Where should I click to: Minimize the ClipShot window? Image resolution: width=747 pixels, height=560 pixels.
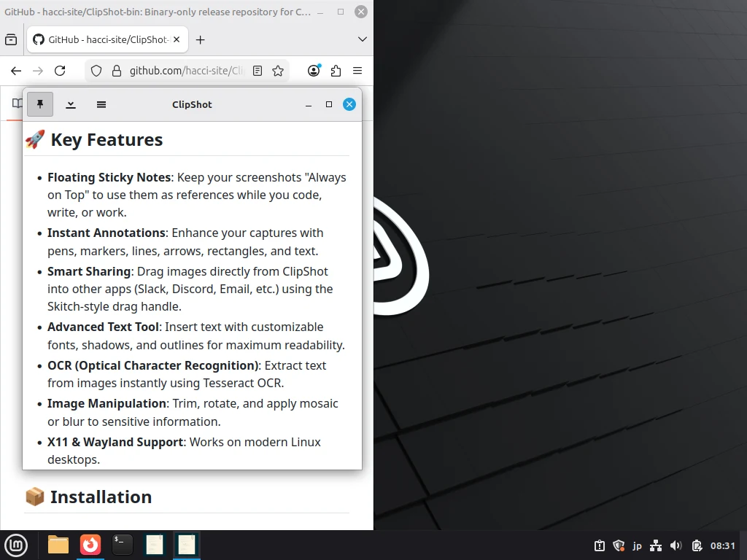point(309,105)
